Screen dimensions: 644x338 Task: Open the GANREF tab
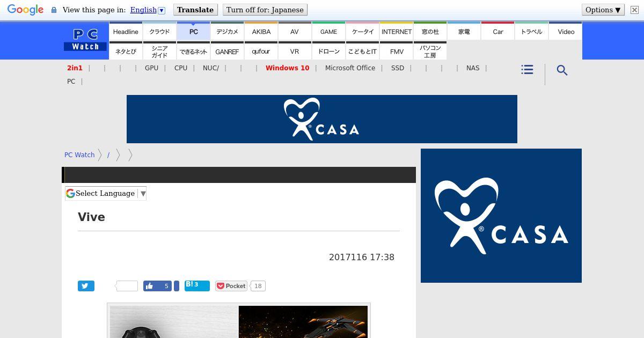click(227, 52)
